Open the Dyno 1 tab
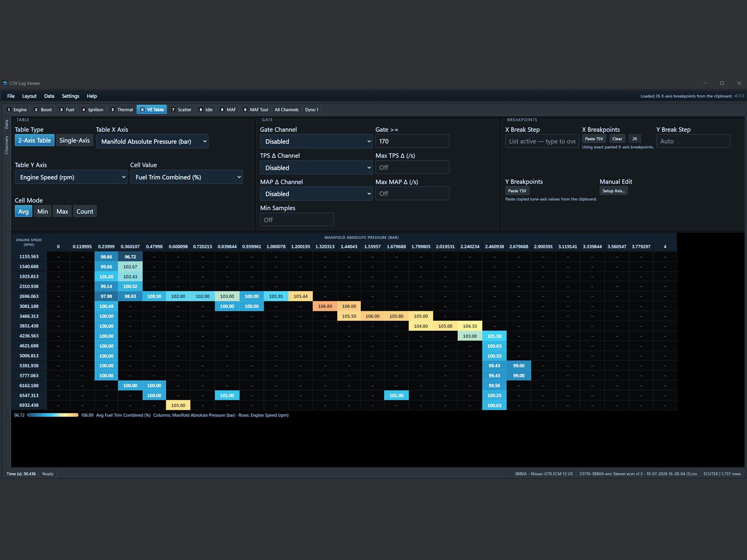 312,110
